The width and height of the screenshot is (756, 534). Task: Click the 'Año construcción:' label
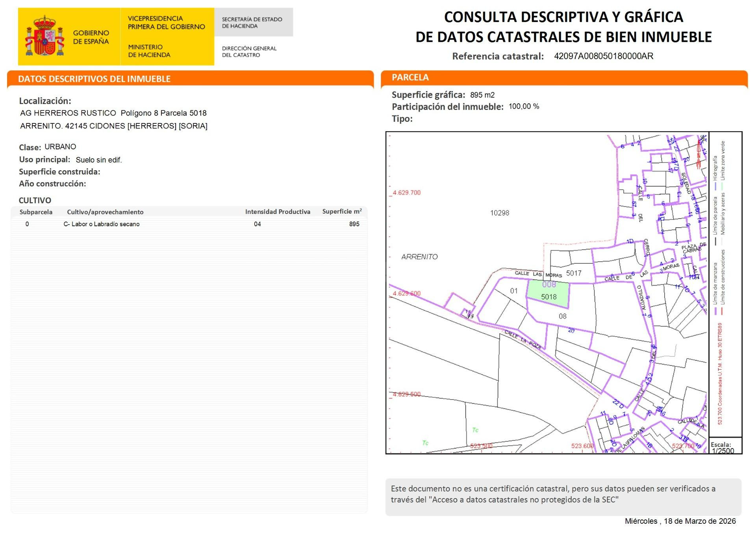coord(52,184)
